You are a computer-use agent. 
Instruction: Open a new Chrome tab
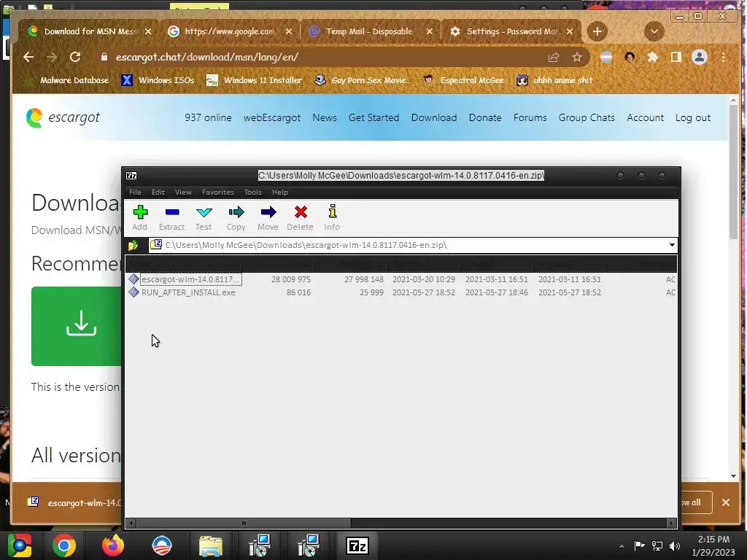pos(597,31)
